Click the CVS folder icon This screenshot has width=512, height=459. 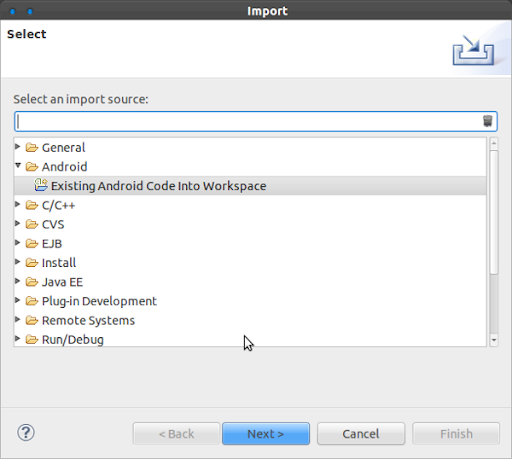32,224
